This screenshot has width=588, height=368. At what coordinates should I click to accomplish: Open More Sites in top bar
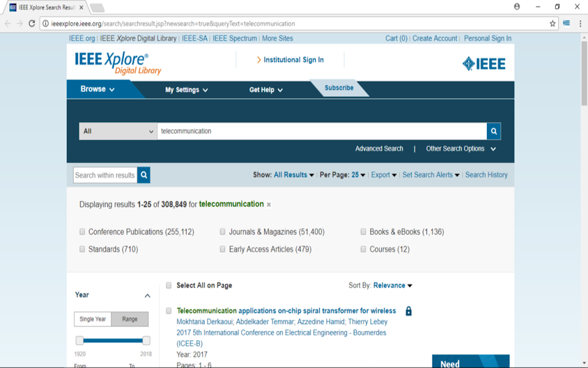tap(277, 39)
